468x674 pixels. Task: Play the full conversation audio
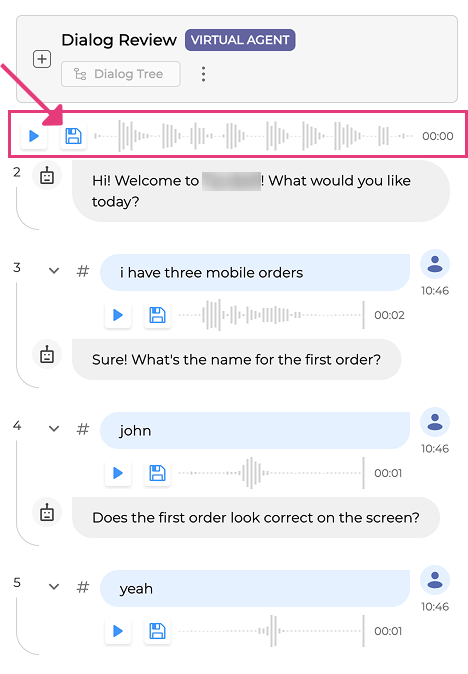point(34,136)
